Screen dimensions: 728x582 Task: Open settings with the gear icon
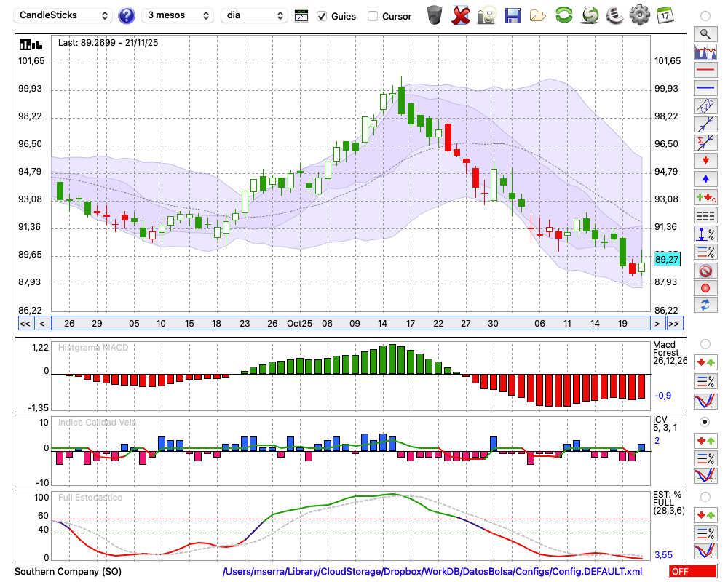click(639, 15)
